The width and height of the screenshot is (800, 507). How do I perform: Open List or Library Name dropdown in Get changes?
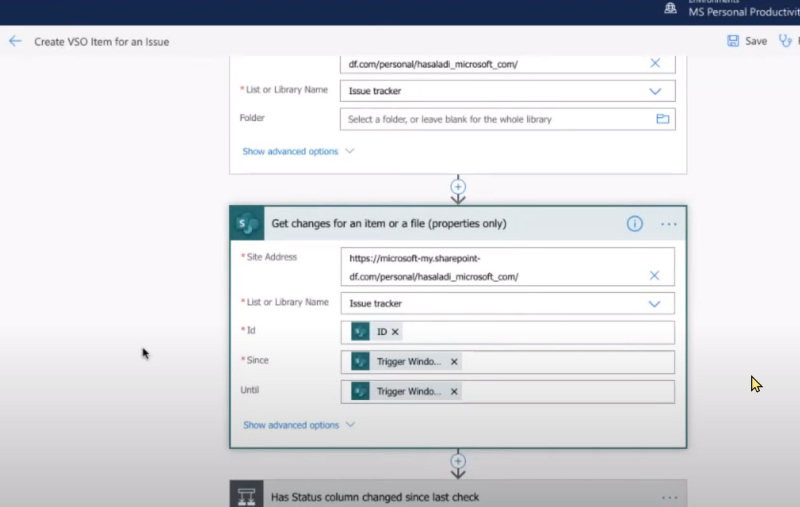pos(654,304)
